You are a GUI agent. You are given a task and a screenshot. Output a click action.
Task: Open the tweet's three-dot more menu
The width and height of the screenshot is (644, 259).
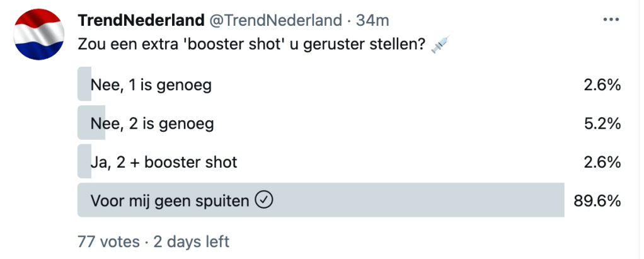611,21
